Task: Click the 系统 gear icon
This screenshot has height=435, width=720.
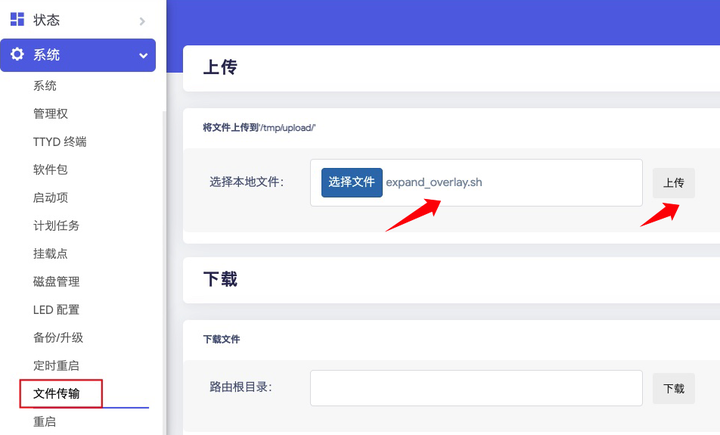Action: pos(17,55)
